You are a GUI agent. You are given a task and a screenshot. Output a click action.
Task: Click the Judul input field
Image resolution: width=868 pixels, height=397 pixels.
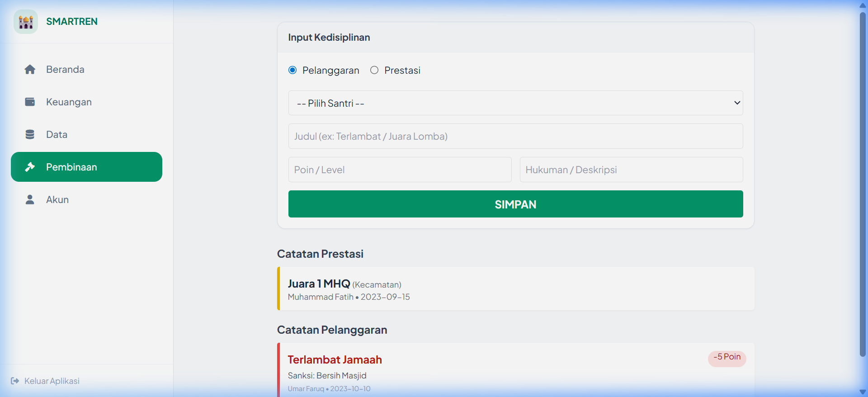(515, 136)
